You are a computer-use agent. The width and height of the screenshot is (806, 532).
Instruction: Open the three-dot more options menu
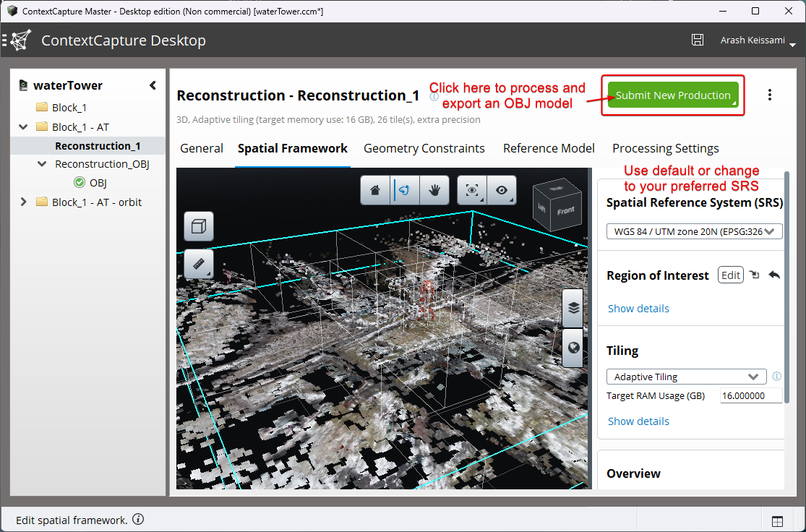pyautogui.click(x=770, y=95)
